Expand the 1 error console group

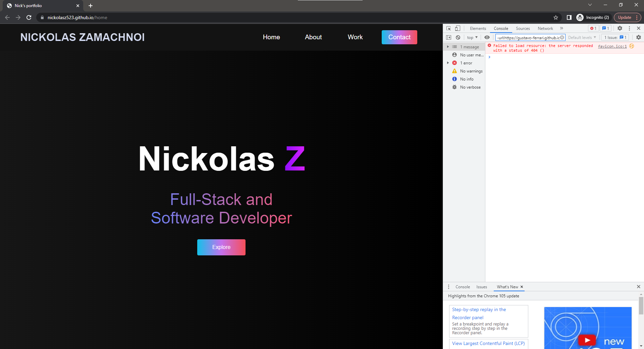(x=448, y=63)
